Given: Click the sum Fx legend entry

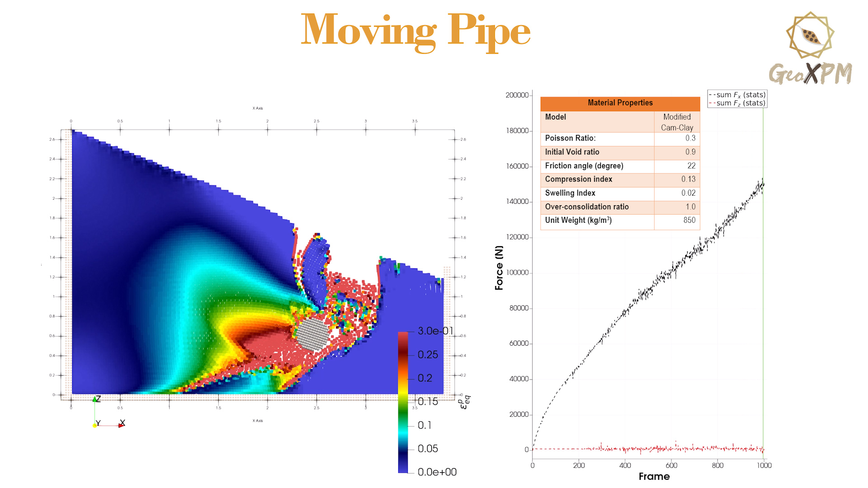Looking at the screenshot, I should point(737,95).
